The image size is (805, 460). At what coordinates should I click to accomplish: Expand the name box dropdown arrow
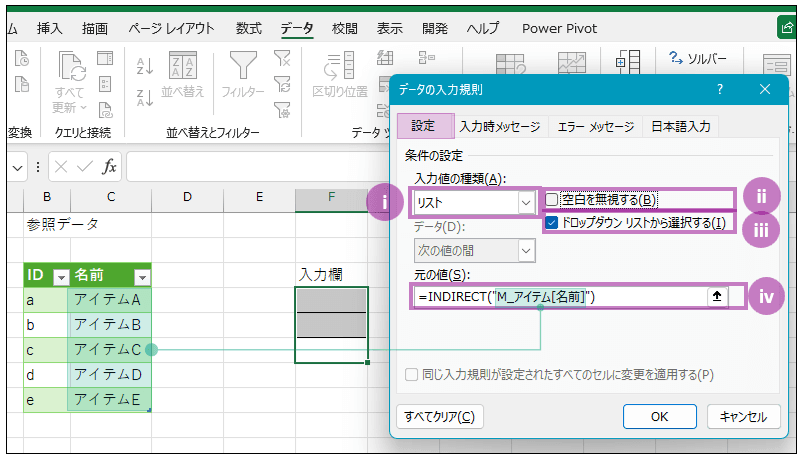click(x=17, y=167)
